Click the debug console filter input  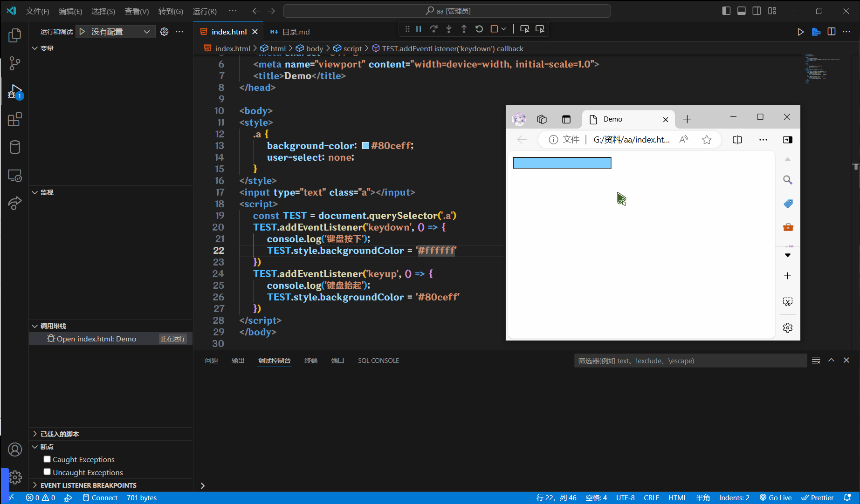690,361
